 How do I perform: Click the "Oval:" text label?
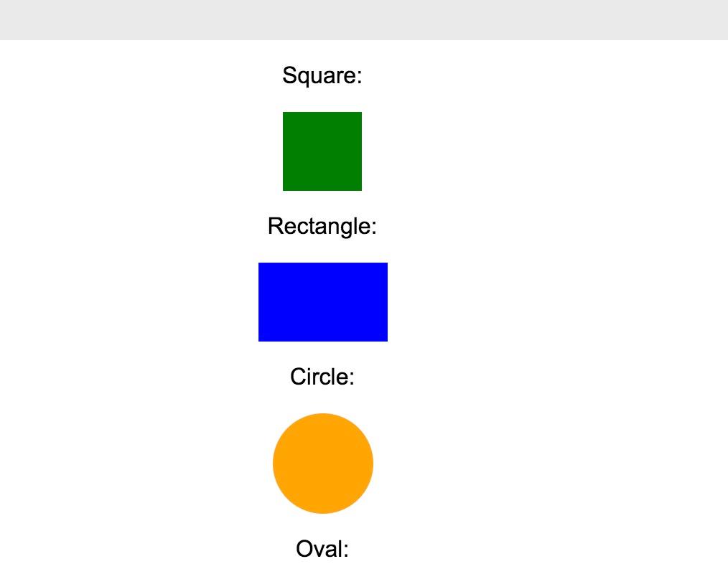[322, 549]
